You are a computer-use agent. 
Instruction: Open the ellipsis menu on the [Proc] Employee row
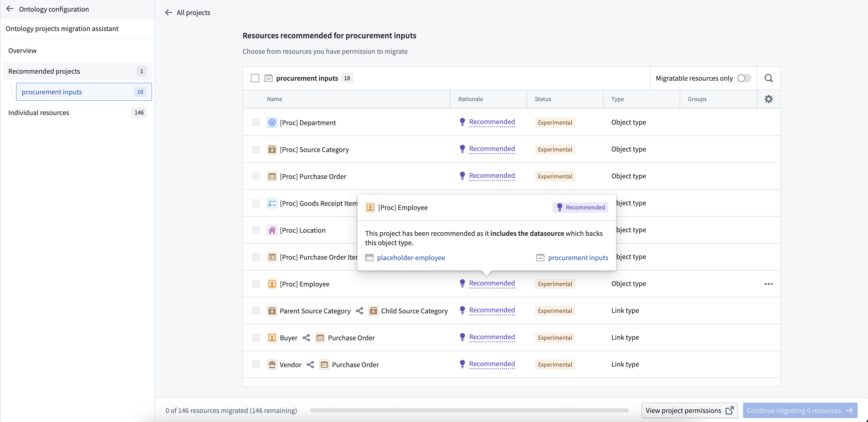tap(768, 284)
